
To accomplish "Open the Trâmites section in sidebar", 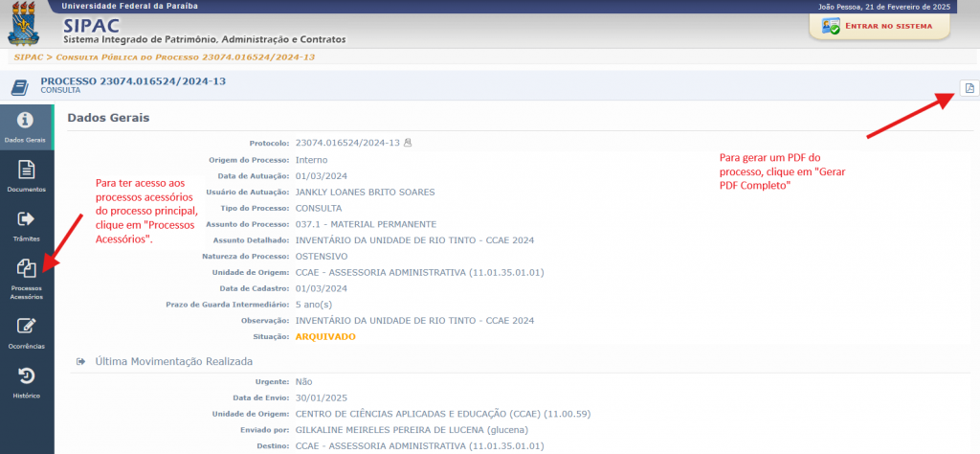I will [x=26, y=225].
